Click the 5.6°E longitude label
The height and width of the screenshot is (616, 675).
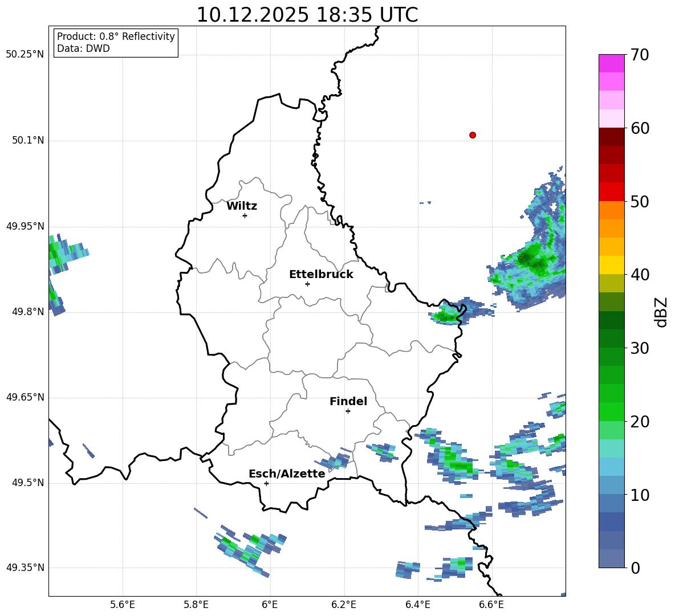click(122, 605)
